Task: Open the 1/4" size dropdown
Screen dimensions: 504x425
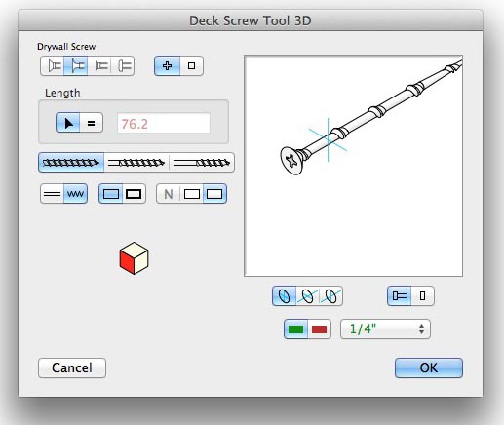Action: point(385,329)
